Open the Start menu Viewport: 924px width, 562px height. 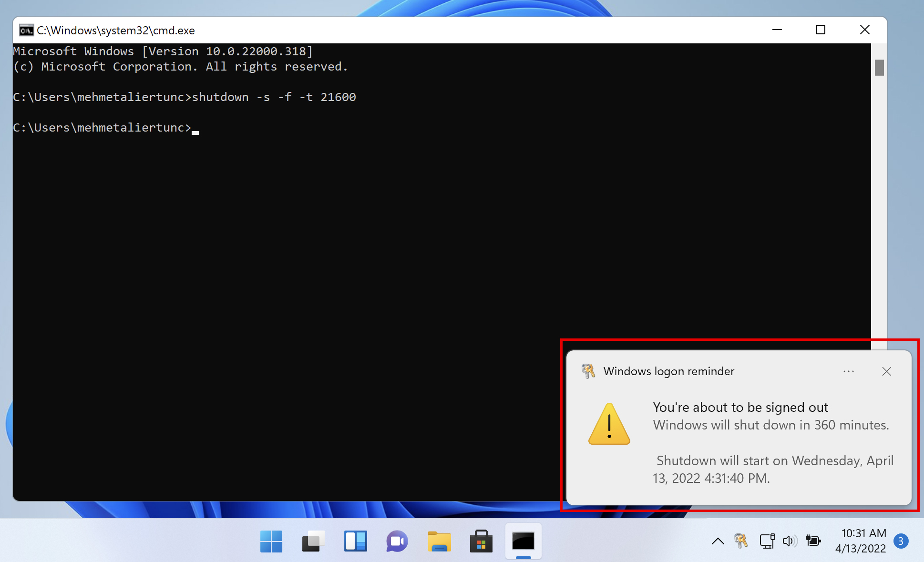click(x=271, y=541)
